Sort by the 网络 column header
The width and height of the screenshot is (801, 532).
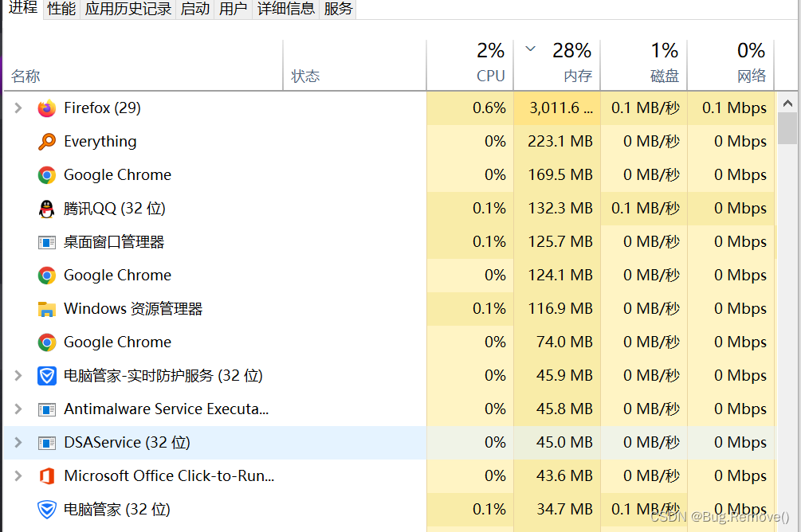[731, 65]
